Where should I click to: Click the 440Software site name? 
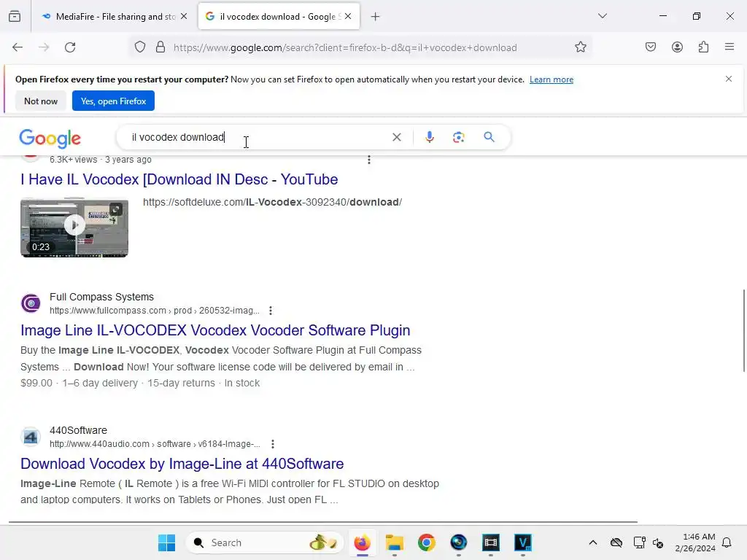[78, 430]
